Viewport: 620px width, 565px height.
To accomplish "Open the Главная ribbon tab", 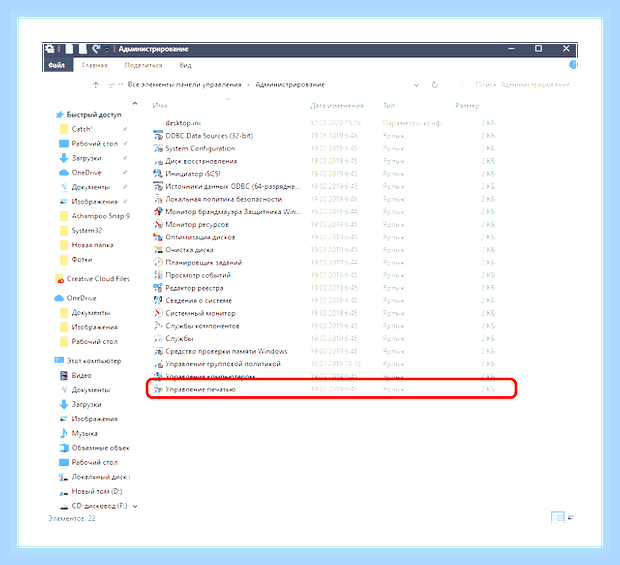I will point(95,65).
